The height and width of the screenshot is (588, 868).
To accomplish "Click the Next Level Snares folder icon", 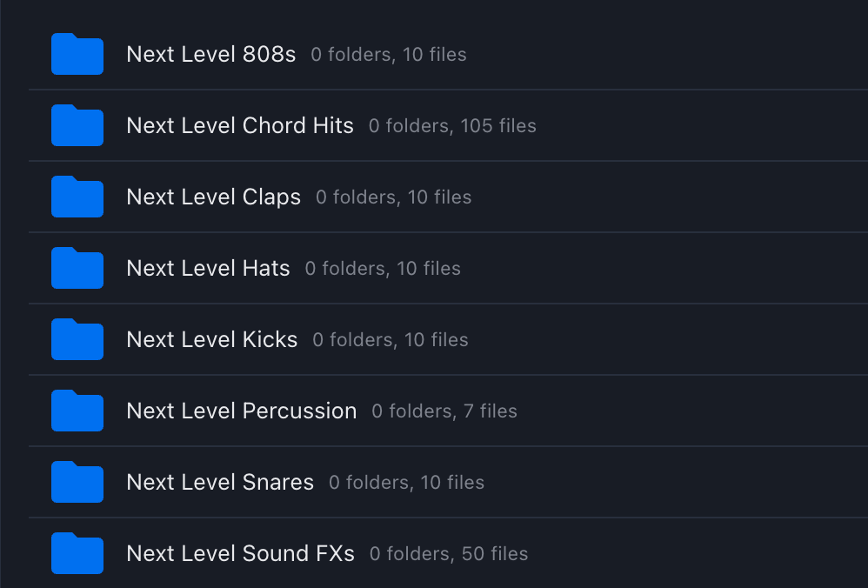I will (x=77, y=482).
